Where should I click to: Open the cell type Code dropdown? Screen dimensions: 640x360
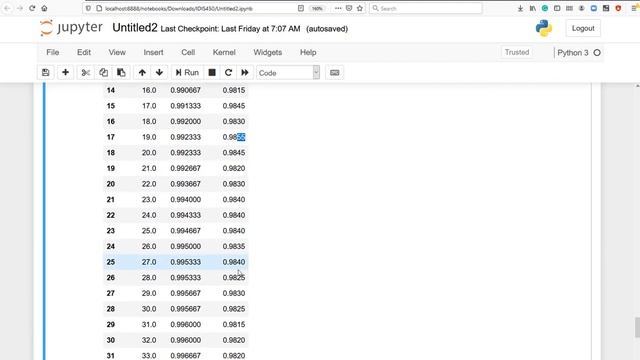288,73
